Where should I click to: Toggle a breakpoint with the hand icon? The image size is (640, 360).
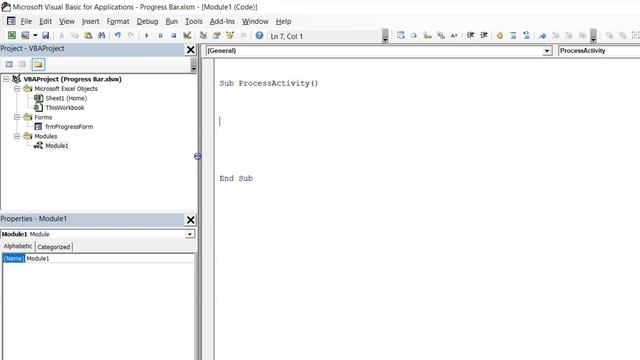pyautogui.click(x=500, y=36)
